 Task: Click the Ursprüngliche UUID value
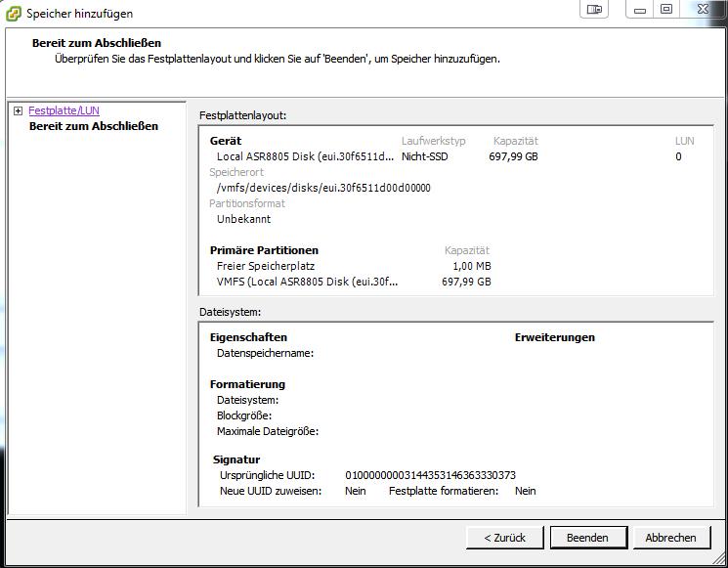point(430,475)
